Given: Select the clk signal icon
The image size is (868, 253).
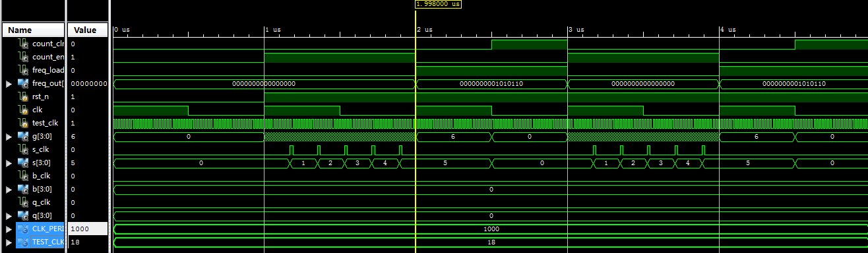Looking at the screenshot, I should [22, 110].
